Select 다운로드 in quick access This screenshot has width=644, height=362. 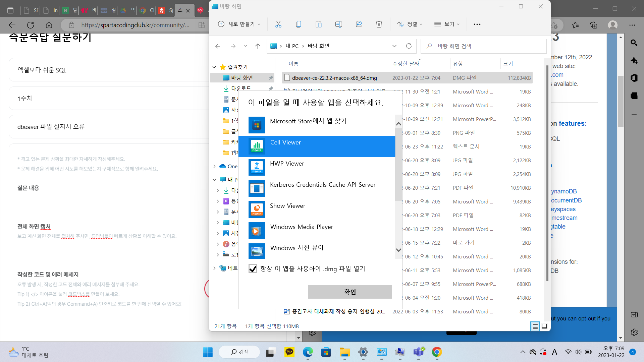(241, 88)
